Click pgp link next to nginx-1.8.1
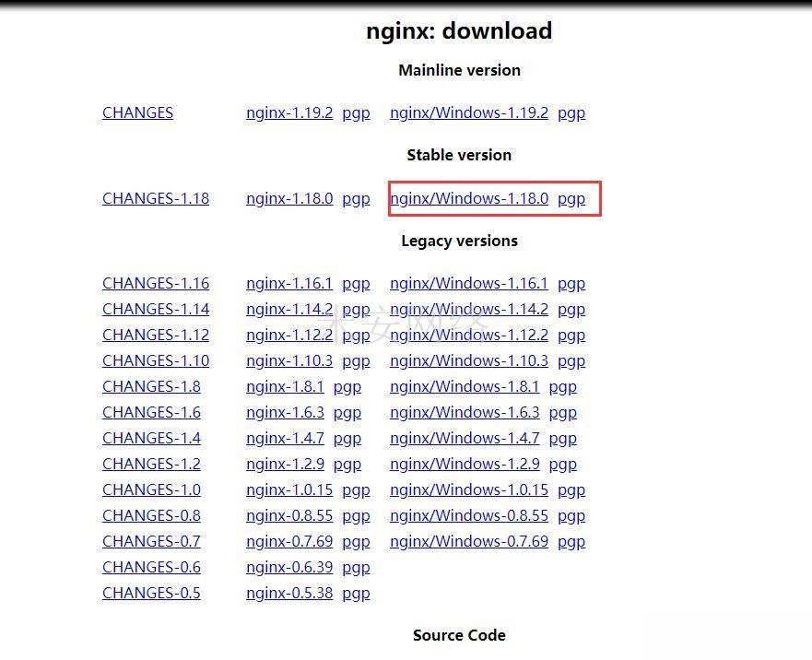The image size is (812, 660). coord(347,387)
